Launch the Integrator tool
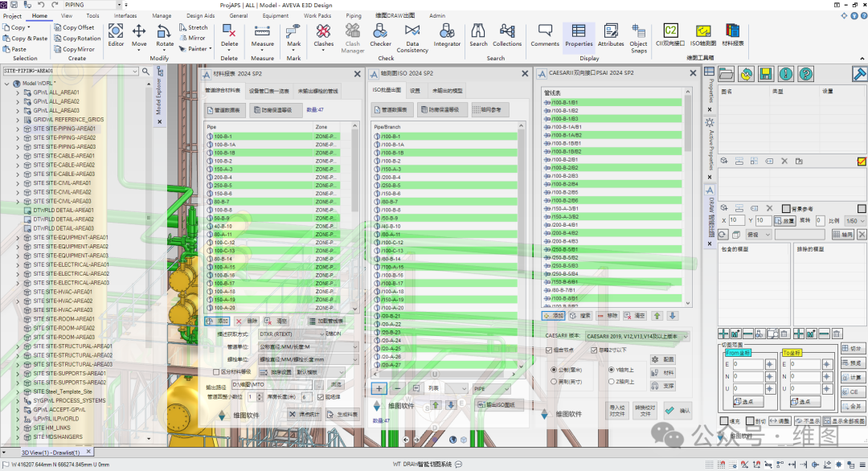 click(x=447, y=35)
